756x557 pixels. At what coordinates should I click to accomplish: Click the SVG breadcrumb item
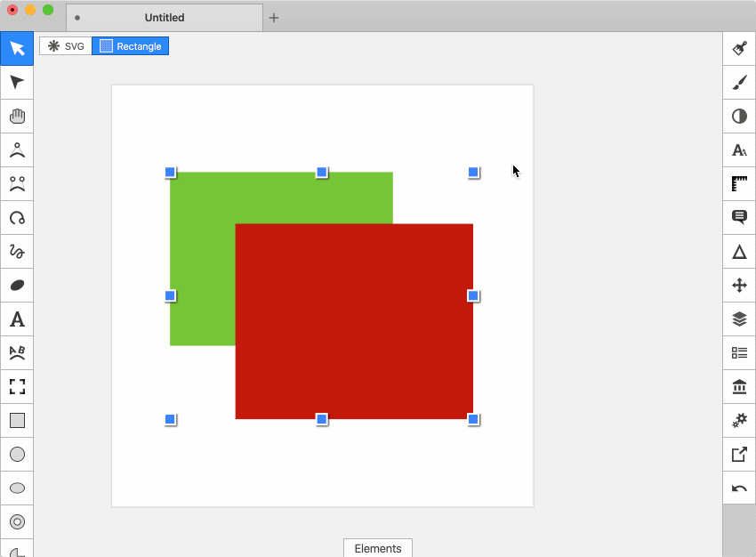pos(66,45)
